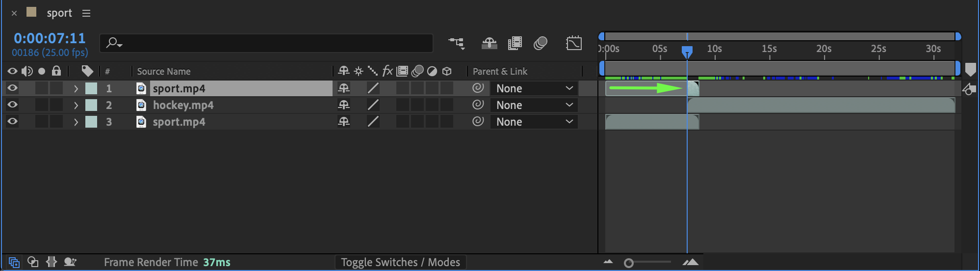
Task: Hide layer 1 sport.mp4 video
Action: pos(12,88)
